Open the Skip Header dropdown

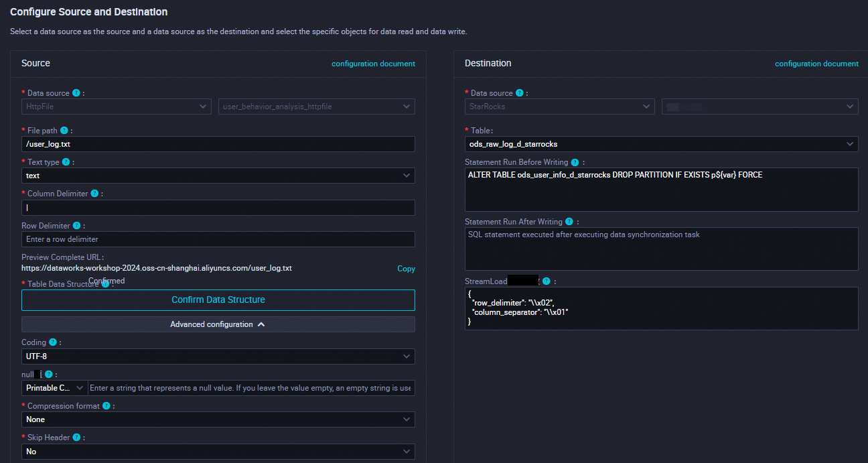[218, 452]
